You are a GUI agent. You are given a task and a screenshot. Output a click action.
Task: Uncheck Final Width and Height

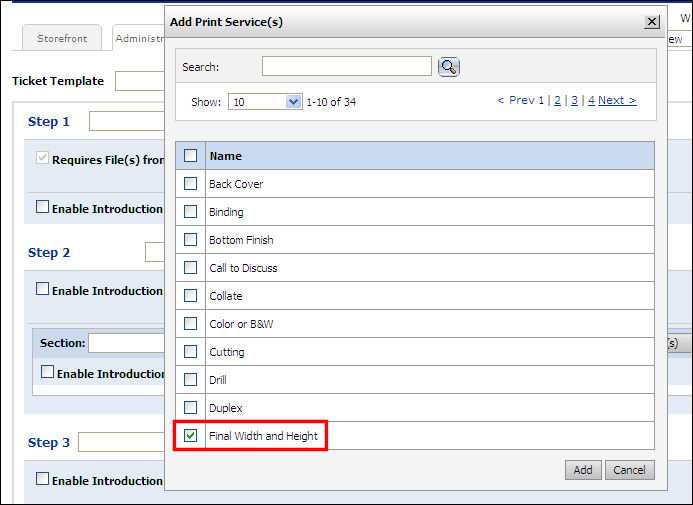[x=190, y=436]
